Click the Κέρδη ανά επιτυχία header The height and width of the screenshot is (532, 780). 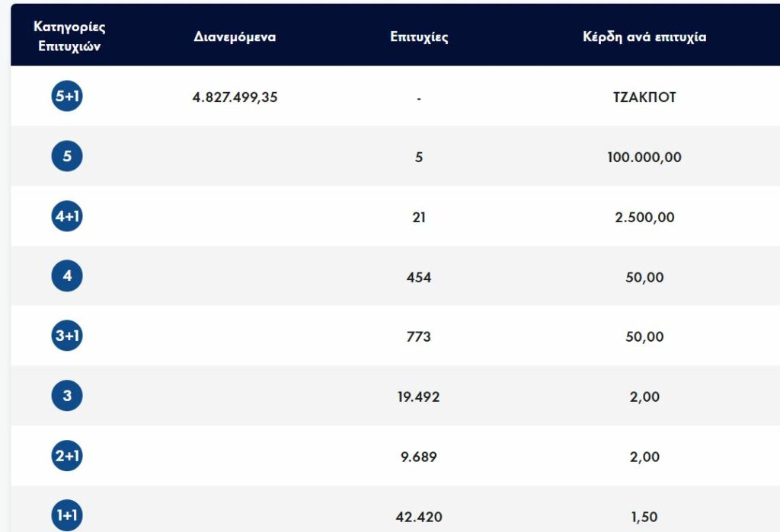pyautogui.click(x=644, y=37)
